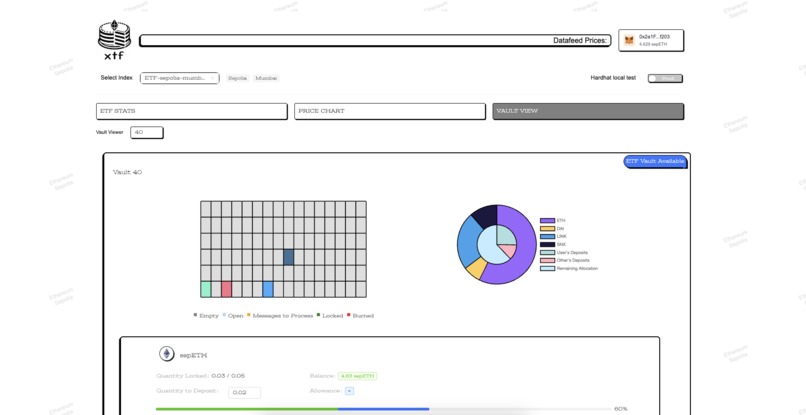The width and height of the screenshot is (806, 415).
Task: Toggle the SNX legend swatch
Action: pos(547,244)
